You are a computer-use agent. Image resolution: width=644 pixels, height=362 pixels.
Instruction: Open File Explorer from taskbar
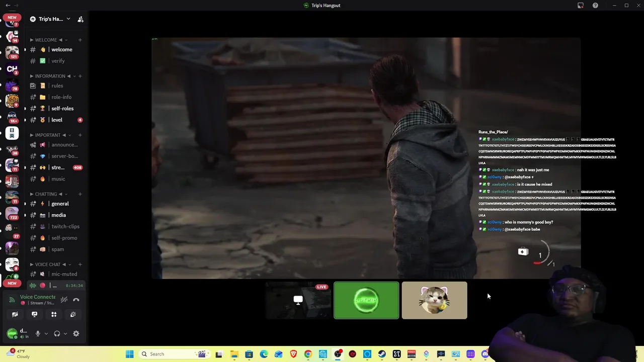coord(234,354)
